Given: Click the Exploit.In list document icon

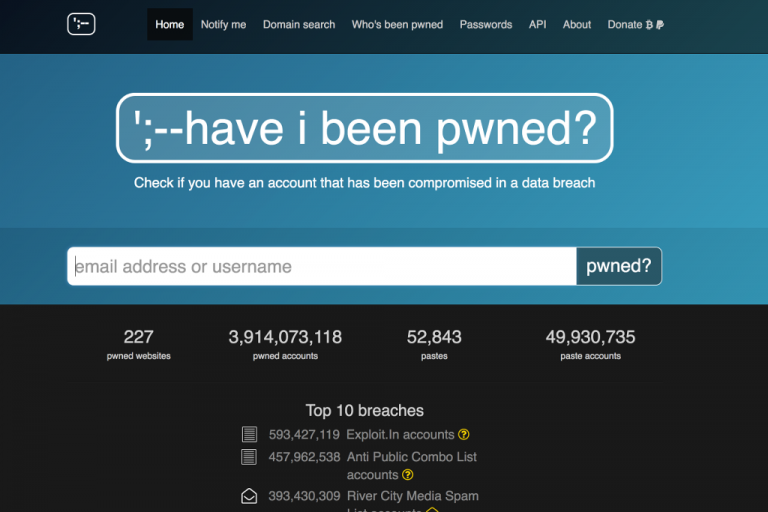Looking at the screenshot, I should click(x=249, y=435).
